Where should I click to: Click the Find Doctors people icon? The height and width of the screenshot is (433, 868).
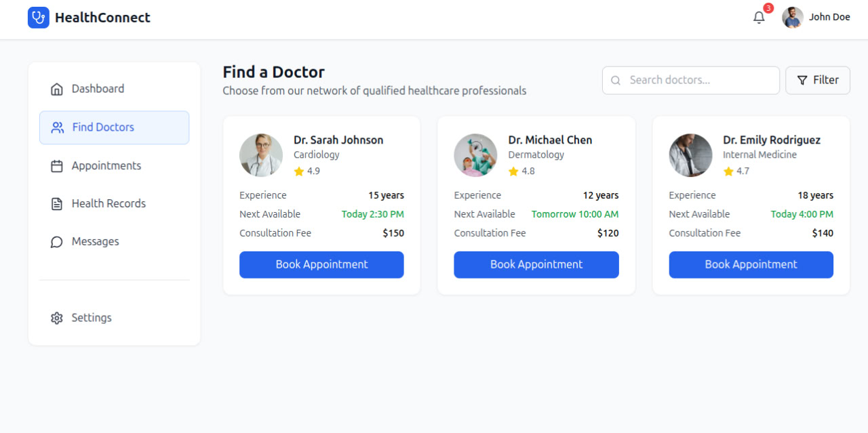[x=57, y=127]
